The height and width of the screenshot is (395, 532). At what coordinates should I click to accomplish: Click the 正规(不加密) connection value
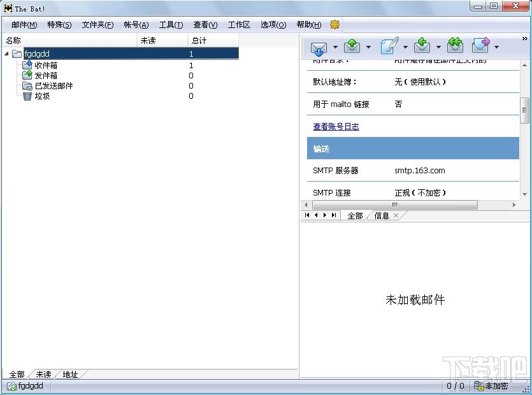tap(420, 193)
